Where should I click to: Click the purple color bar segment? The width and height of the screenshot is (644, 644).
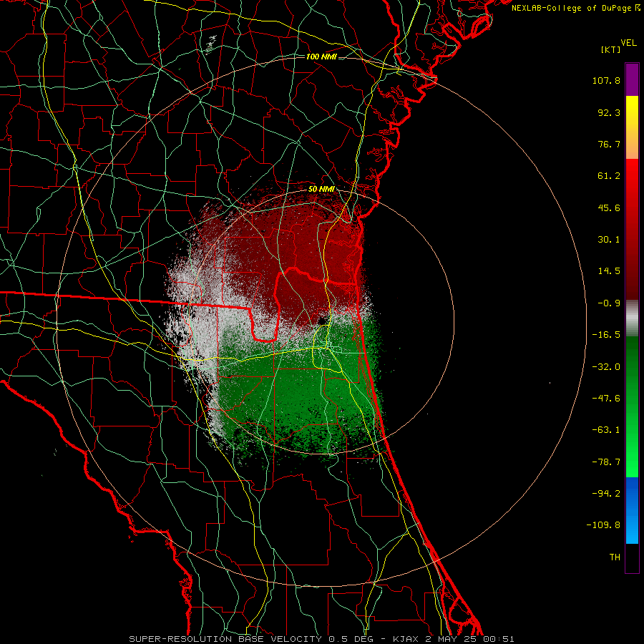click(632, 79)
